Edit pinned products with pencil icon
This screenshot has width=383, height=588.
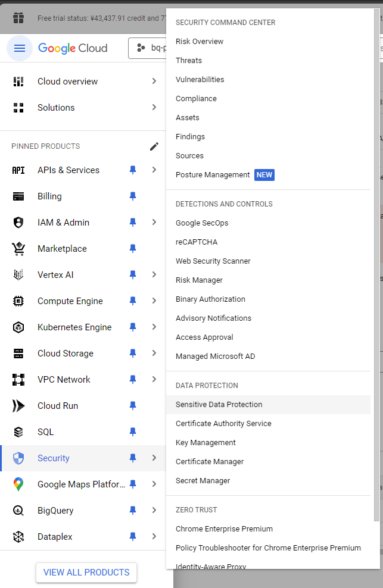point(154,146)
